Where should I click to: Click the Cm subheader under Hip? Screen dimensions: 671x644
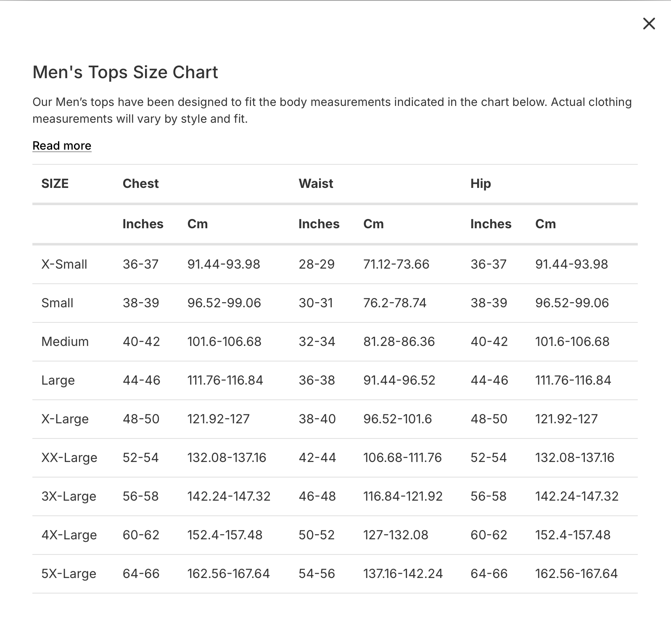coord(545,224)
